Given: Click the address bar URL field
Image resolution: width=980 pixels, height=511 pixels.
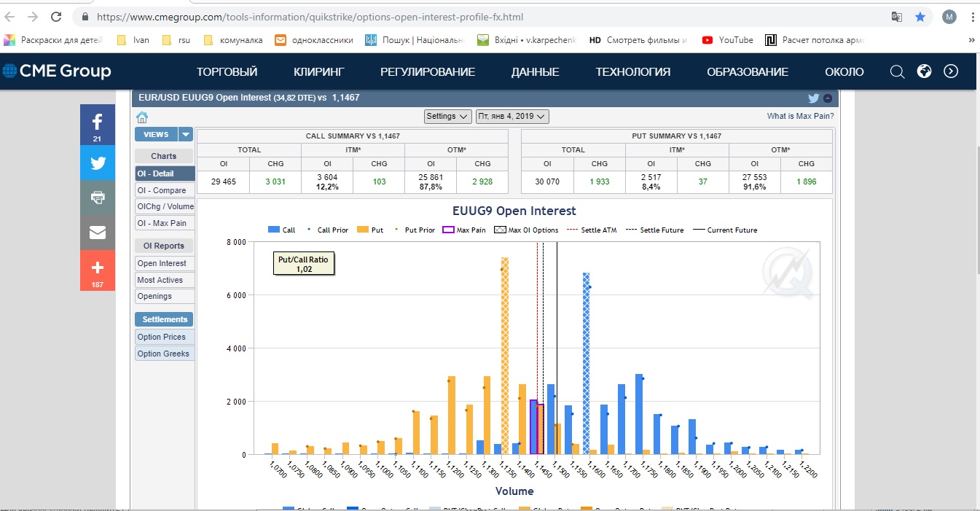Looking at the screenshot, I should (481, 16).
